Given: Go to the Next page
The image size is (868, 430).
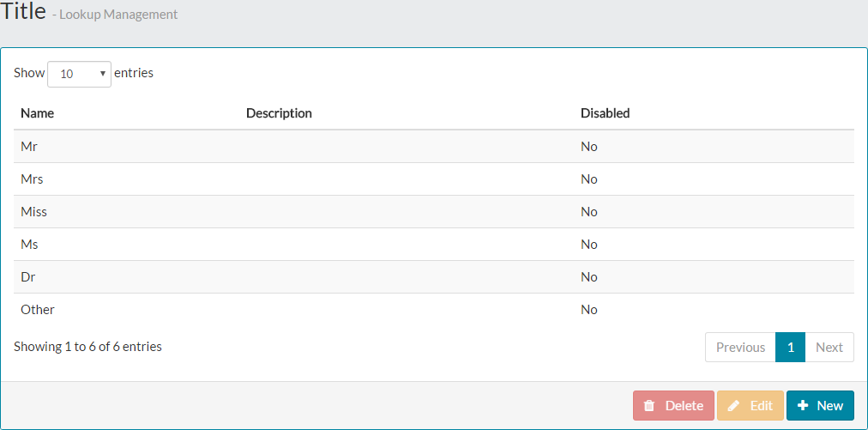Looking at the screenshot, I should tap(829, 348).
